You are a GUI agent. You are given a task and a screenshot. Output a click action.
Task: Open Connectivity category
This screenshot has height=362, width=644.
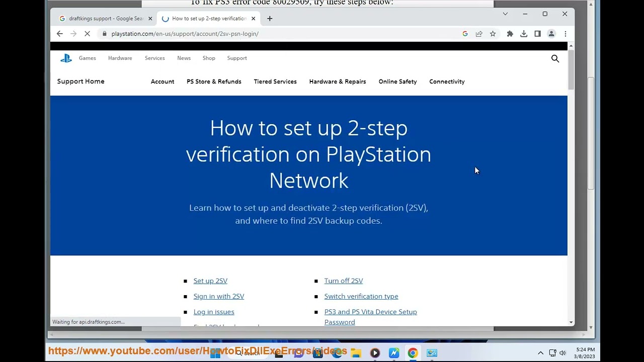pos(447,81)
